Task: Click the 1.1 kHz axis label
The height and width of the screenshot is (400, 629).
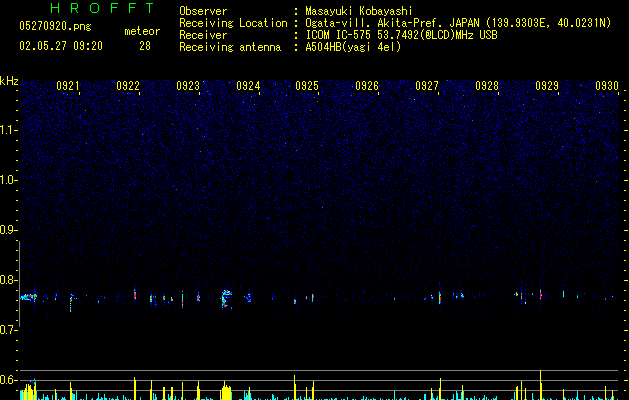Action: click(x=9, y=130)
